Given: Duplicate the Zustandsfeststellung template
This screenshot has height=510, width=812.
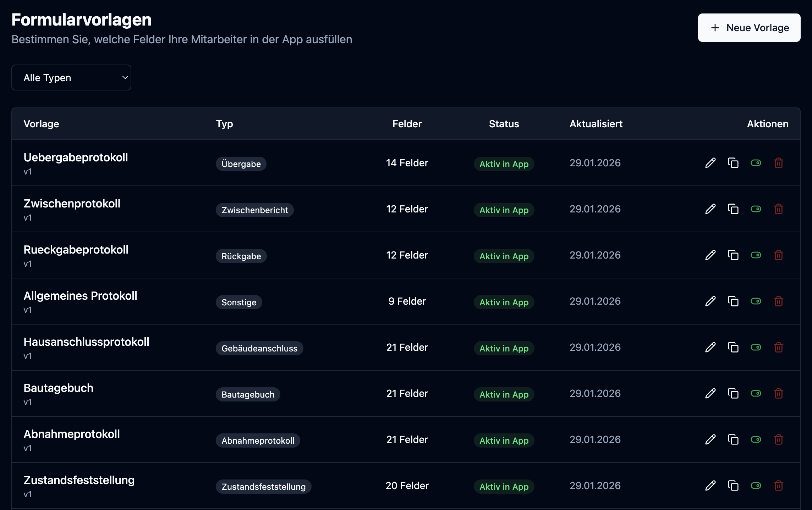Looking at the screenshot, I should (733, 486).
